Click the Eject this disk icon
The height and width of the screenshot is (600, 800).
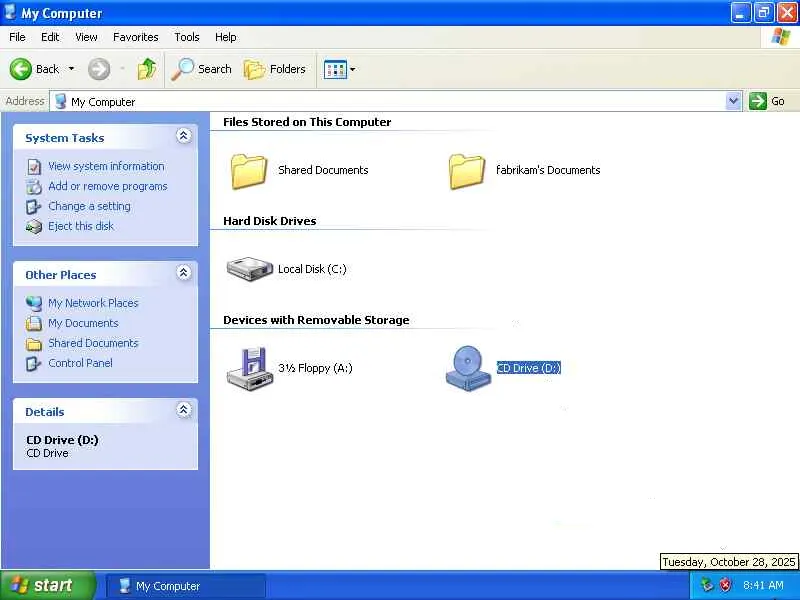(34, 227)
